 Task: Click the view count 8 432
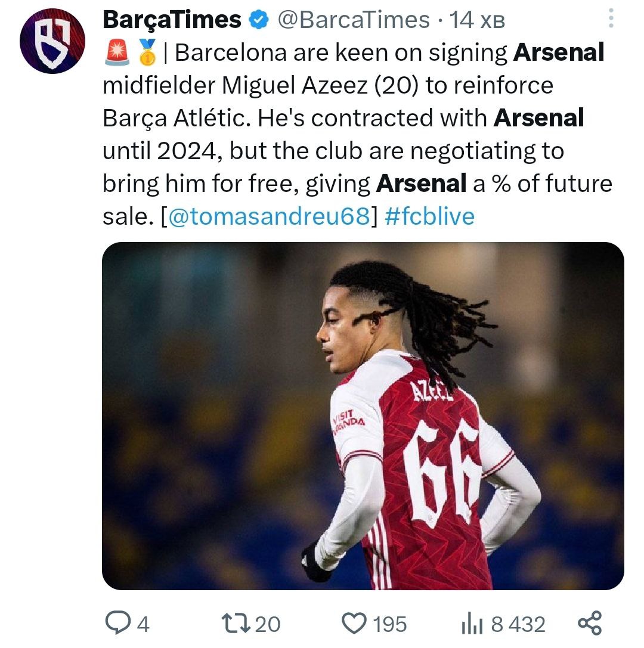518,624
